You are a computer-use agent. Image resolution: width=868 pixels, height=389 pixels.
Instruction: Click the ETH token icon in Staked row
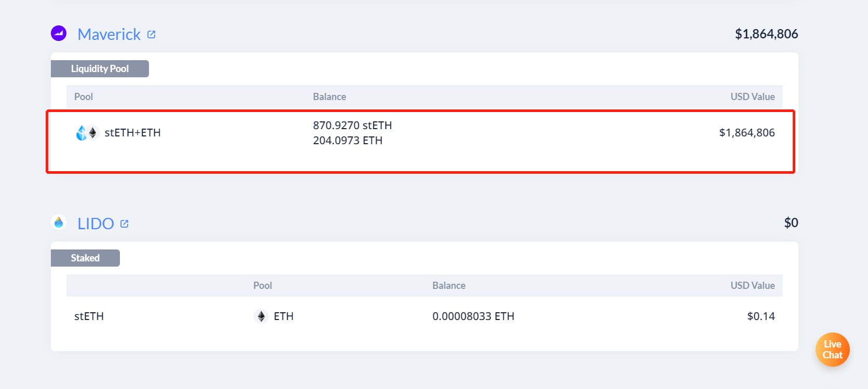tap(261, 316)
